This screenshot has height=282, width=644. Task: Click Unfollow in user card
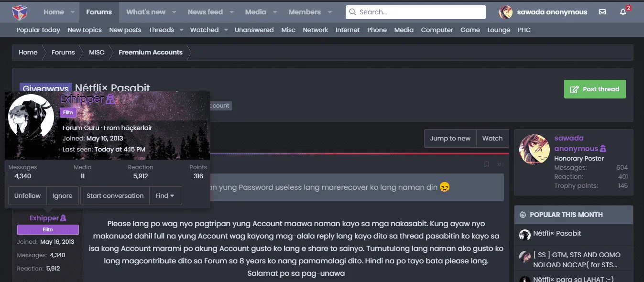27,195
